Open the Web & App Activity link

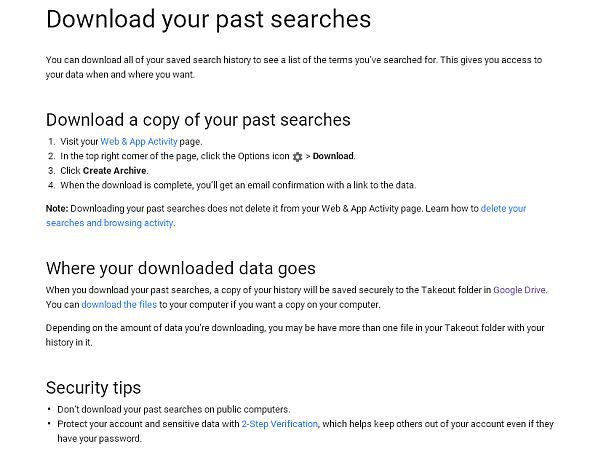[x=139, y=142]
